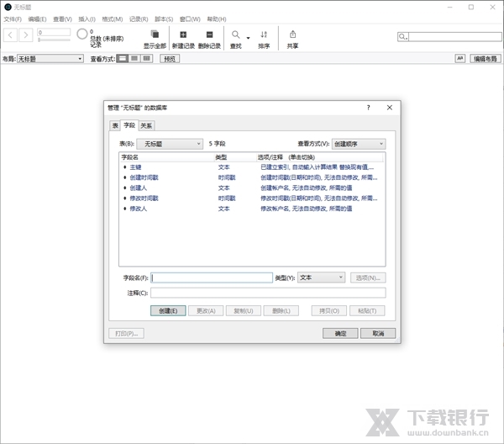Open the 查找 dropdown arrow

click(x=248, y=38)
